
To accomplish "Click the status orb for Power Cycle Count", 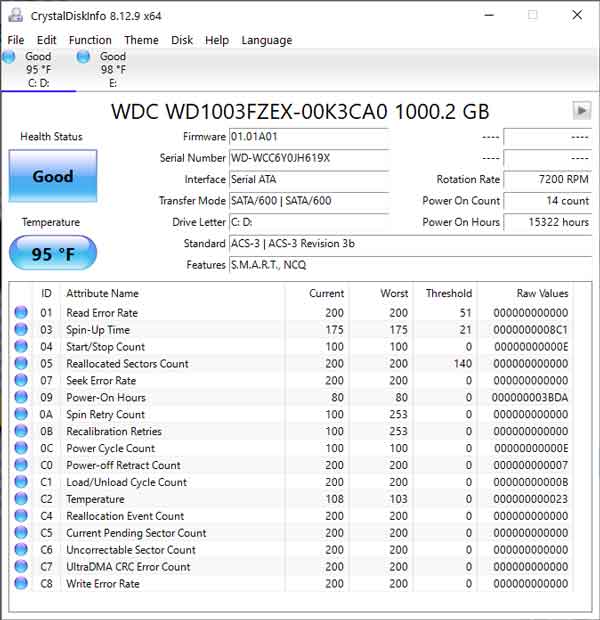I will (21, 448).
